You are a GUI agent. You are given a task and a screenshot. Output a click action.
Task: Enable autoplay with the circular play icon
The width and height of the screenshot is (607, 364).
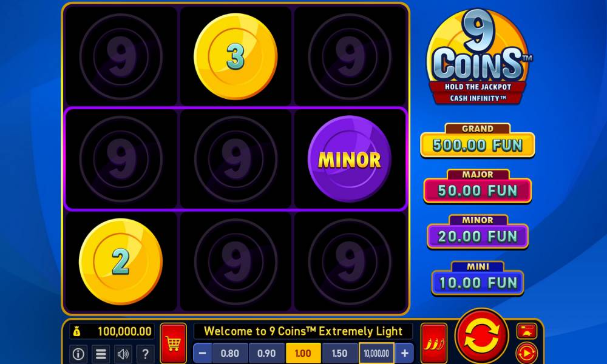[x=527, y=353]
